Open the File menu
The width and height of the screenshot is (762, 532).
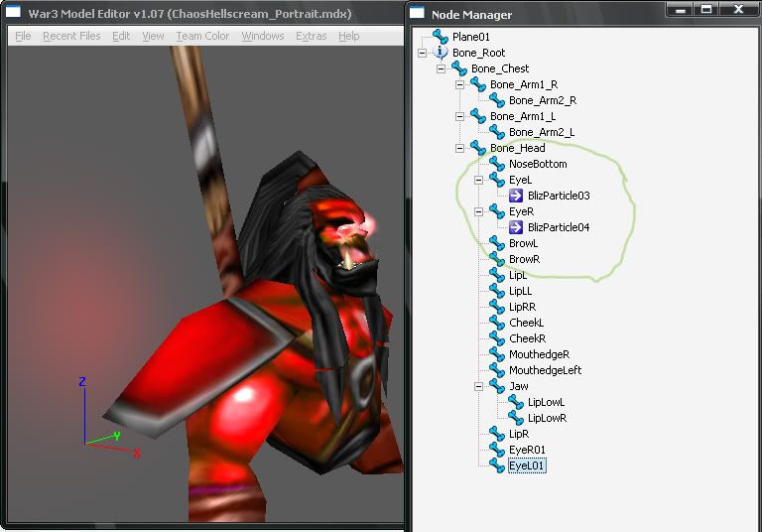pos(23,36)
